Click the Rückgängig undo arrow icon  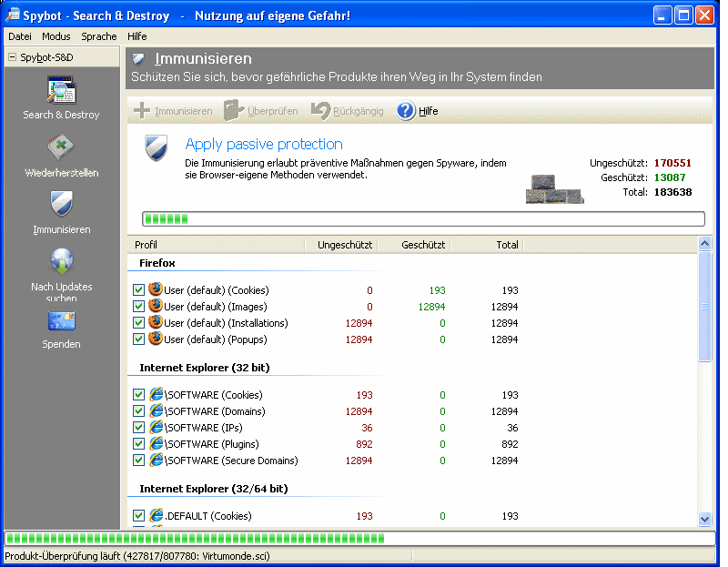pos(320,111)
